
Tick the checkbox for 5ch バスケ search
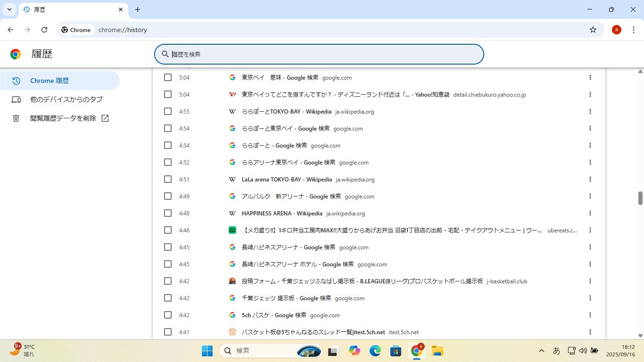[168, 315]
